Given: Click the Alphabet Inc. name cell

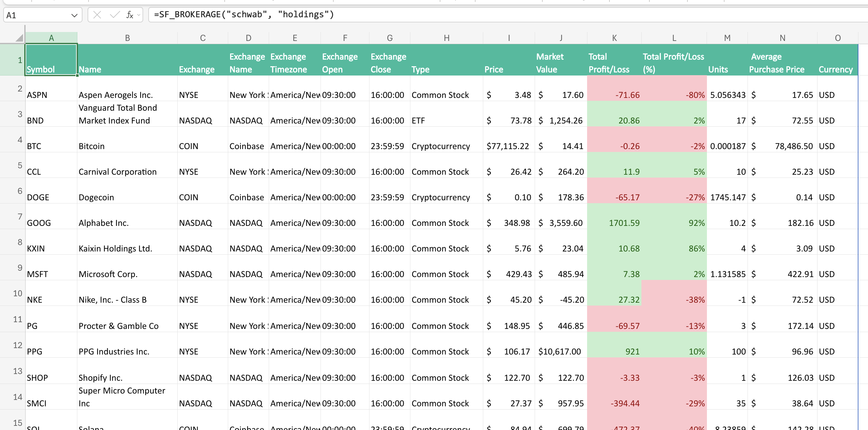Looking at the screenshot, I should [x=128, y=217].
